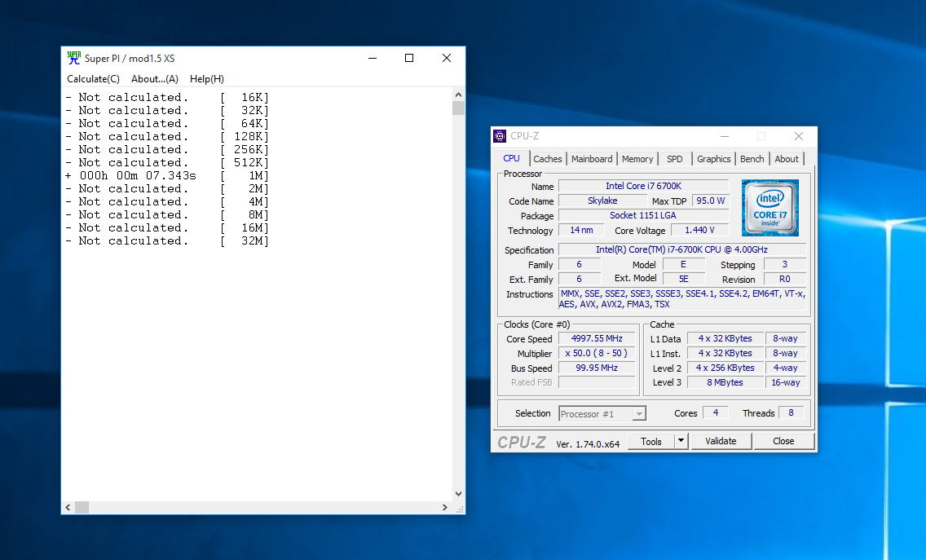Switch to the About tab in CPU-Z
The image size is (926, 560).
[787, 159]
